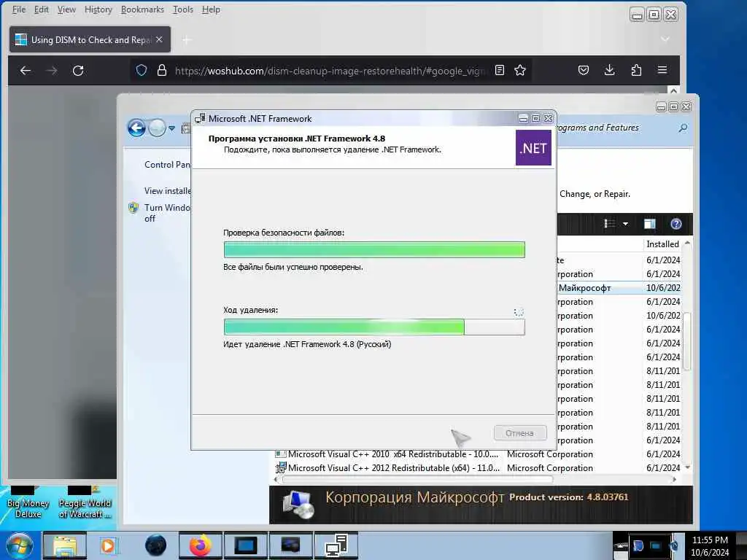Select Microsoft Visual C++ 2010 x64 Redistributable row

(x=478, y=454)
